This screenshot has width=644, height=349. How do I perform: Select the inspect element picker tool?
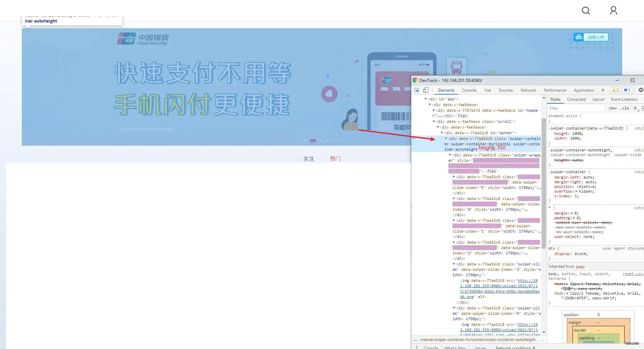tap(417, 90)
